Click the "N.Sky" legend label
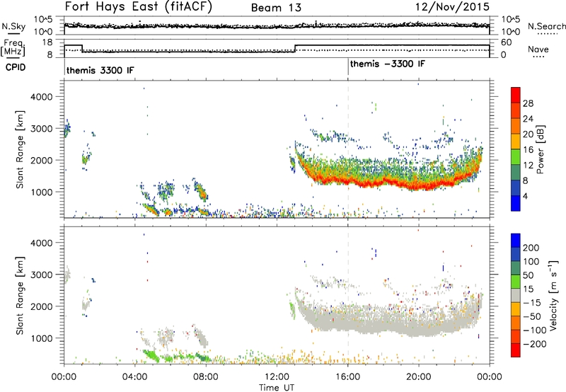The height and width of the screenshot is (392, 566). pyautogui.click(x=13, y=26)
